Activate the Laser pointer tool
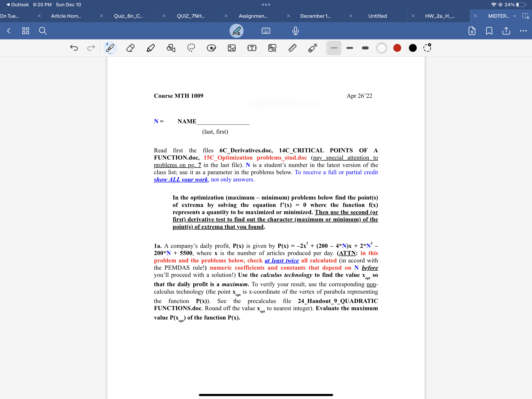532x399 pixels. pos(312,48)
